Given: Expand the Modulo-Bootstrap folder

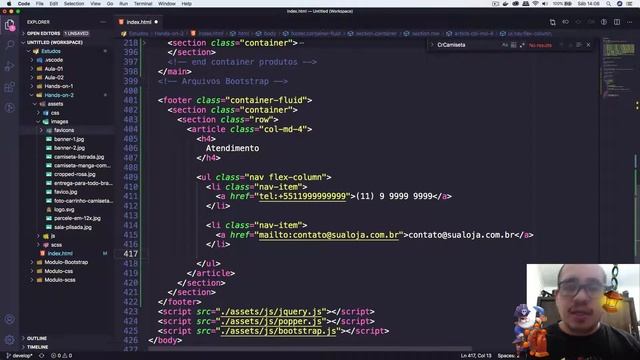Looking at the screenshot, I should 67,262.
